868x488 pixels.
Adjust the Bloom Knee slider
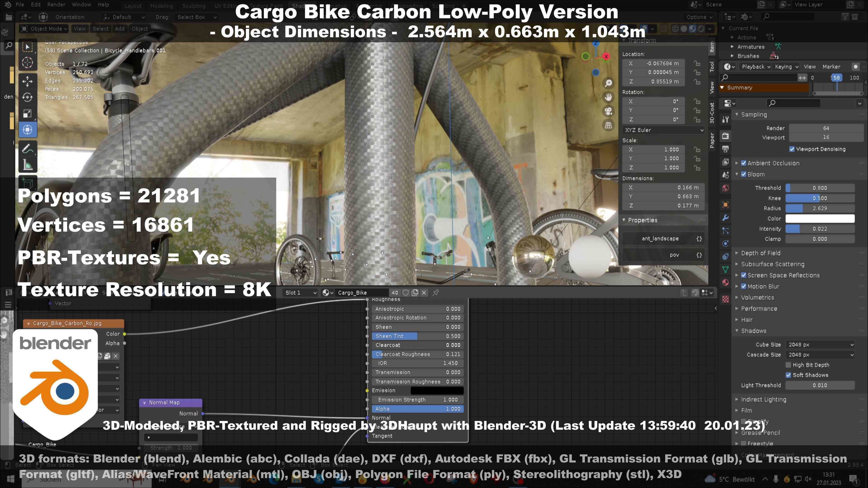tap(820, 198)
